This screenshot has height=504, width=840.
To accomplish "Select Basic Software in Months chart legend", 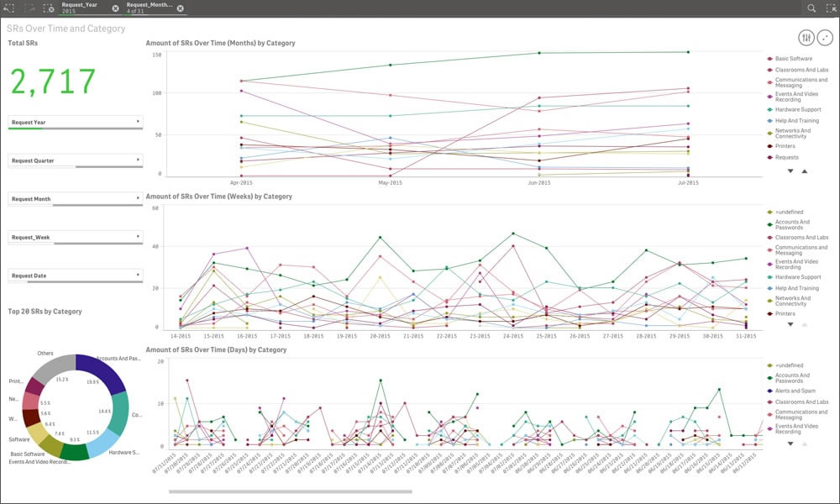I will (794, 59).
